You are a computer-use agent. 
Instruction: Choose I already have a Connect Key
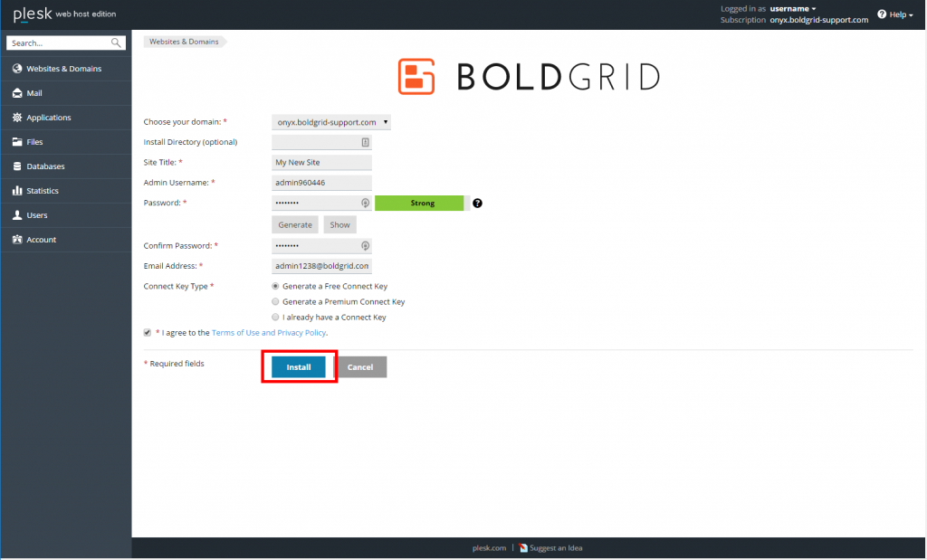275,318
